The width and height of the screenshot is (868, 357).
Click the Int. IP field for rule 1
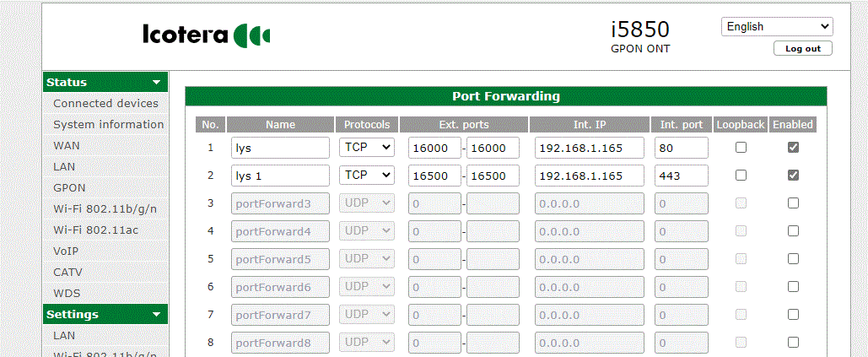(590, 148)
